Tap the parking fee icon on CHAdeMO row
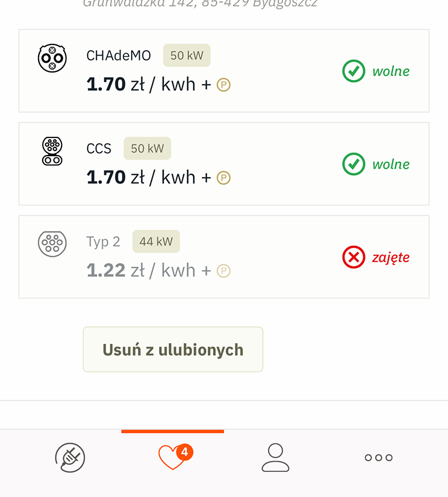 pos(223,85)
